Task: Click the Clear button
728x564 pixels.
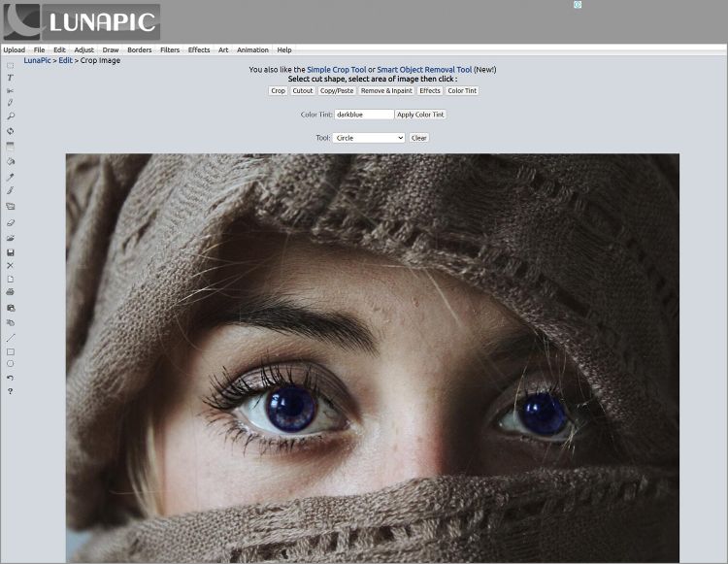Action: click(x=418, y=138)
